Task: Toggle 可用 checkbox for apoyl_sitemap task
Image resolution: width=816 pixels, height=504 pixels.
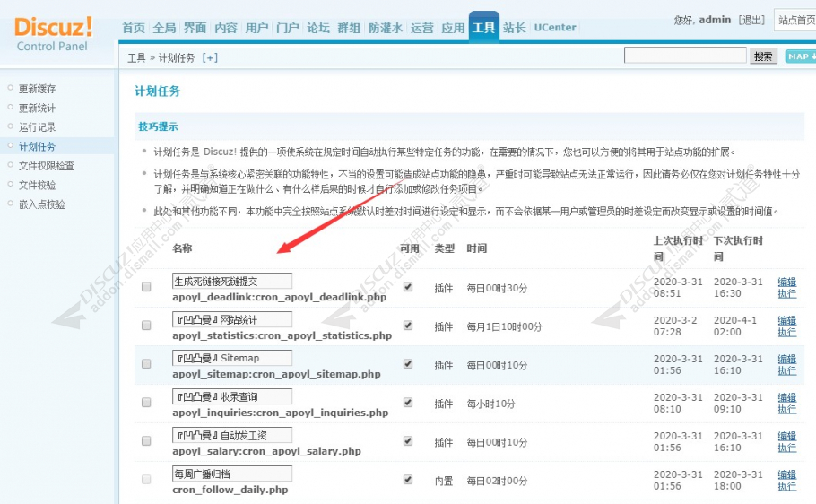Action: (x=408, y=364)
